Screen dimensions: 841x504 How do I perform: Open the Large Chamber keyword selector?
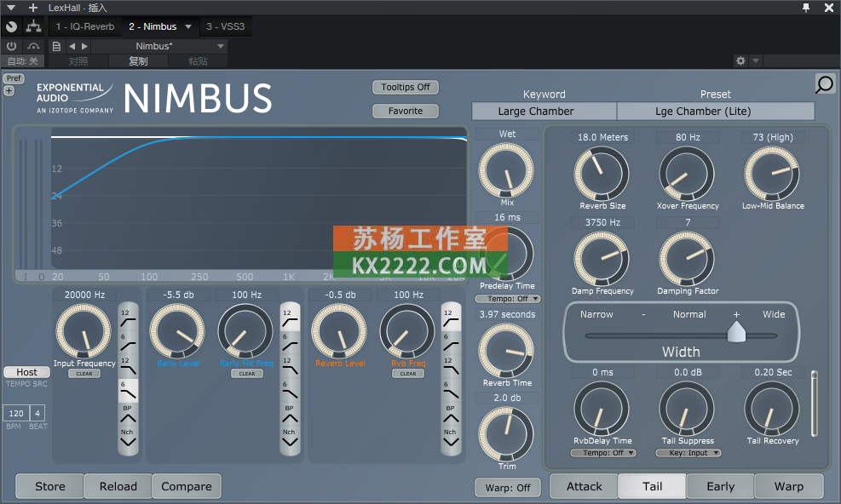coord(544,111)
